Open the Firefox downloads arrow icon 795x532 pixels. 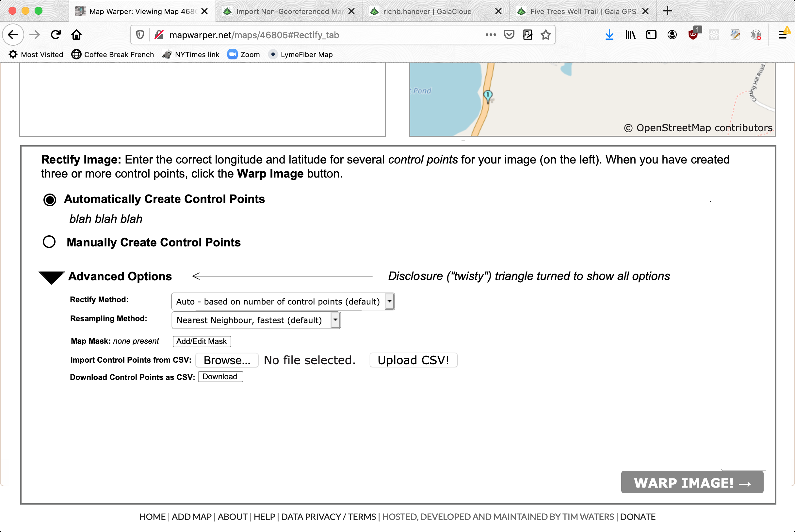[609, 35]
